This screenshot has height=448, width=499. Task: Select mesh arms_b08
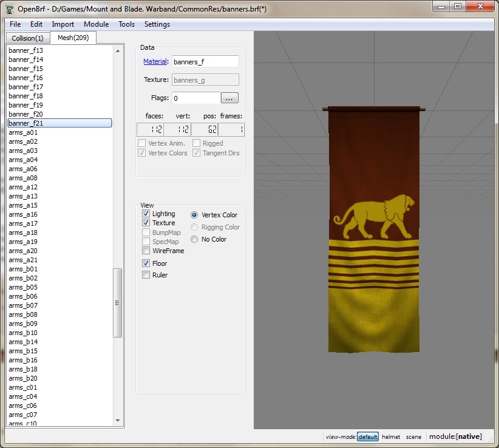pos(60,314)
